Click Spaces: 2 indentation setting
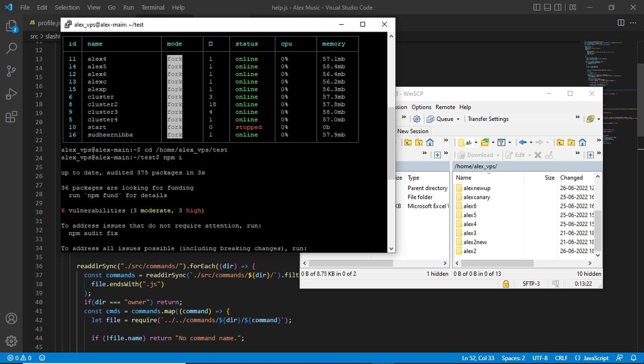Screen dimensions: 644x364 [x=513, y=358]
